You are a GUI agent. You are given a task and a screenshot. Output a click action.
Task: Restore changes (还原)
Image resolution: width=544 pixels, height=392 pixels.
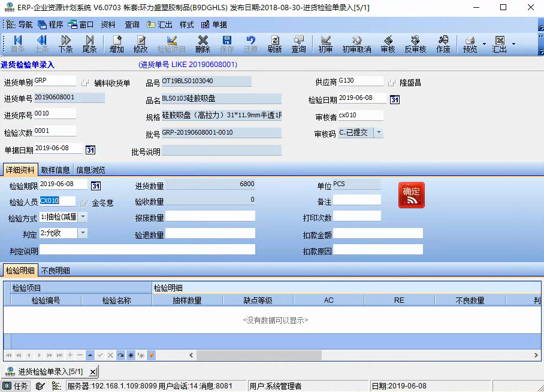[x=250, y=44]
